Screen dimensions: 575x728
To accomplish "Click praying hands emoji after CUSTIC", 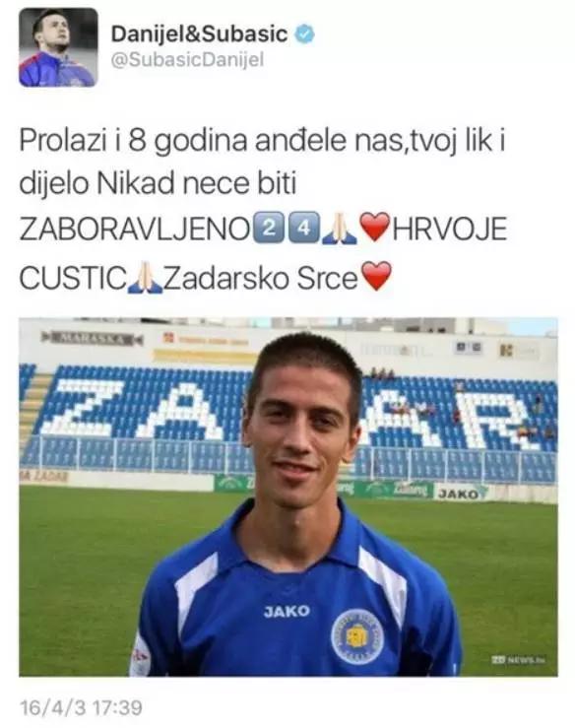I will pos(145,277).
